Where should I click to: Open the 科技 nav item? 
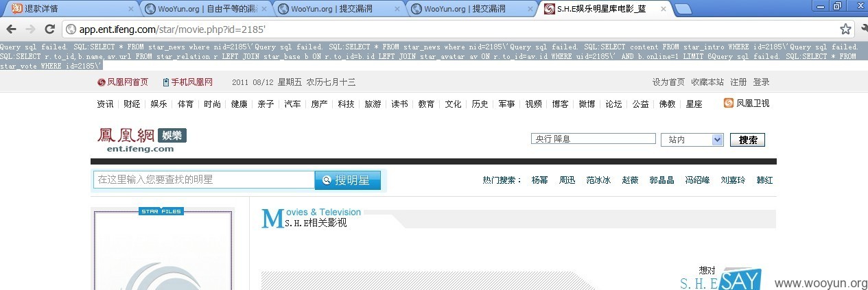tap(346, 104)
